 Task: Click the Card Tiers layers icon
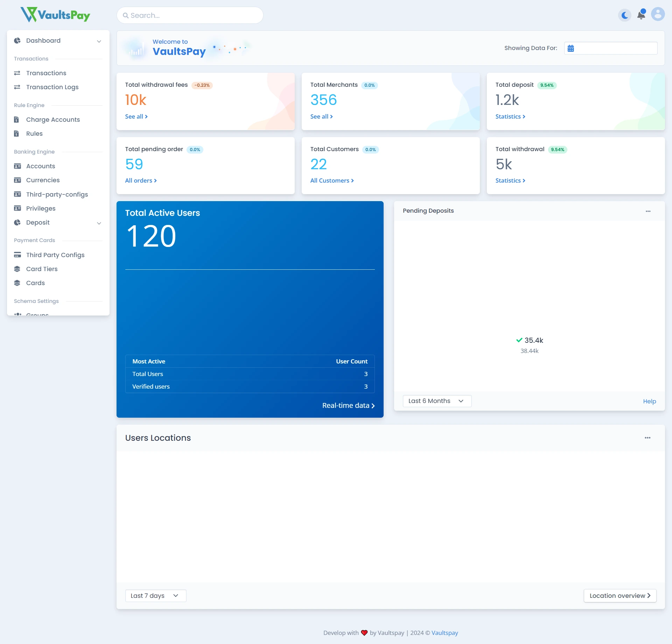17,269
